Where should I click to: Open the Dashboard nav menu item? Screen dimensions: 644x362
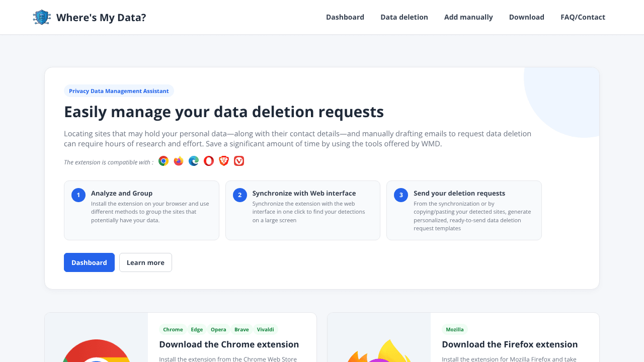(x=345, y=17)
